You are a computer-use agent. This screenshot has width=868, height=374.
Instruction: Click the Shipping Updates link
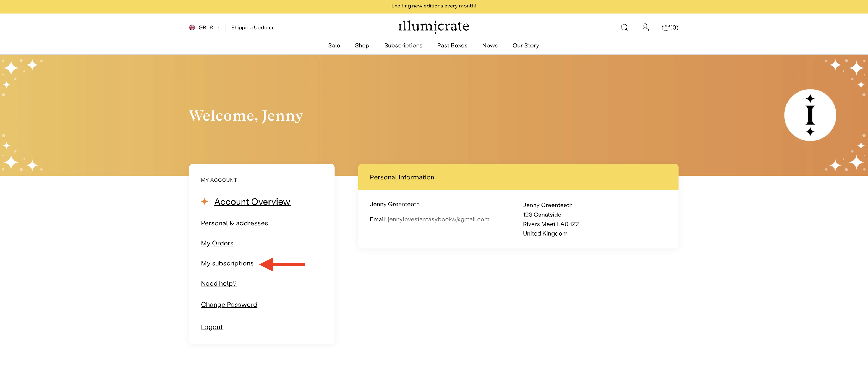click(252, 28)
